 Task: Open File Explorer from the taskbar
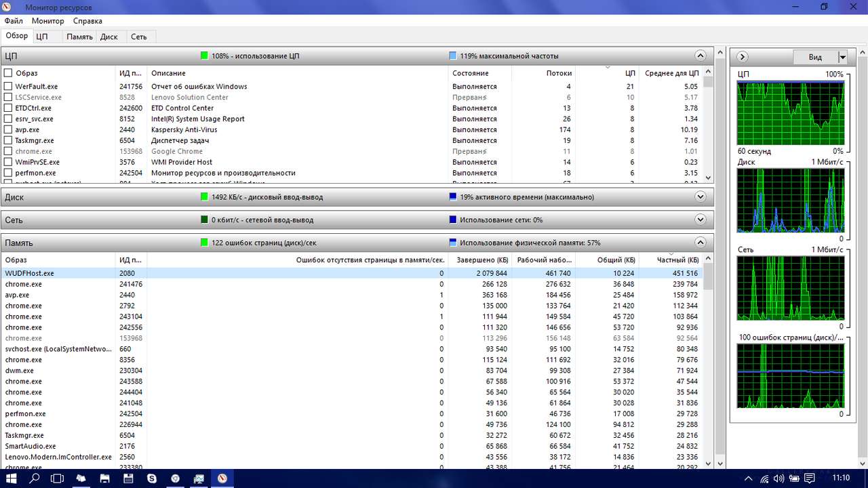(104, 479)
